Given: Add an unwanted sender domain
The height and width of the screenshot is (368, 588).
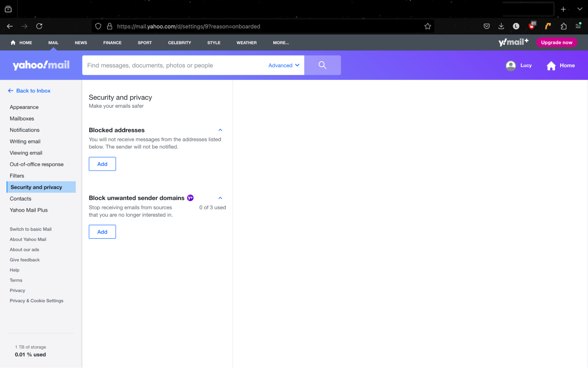Looking at the screenshot, I should (102, 232).
